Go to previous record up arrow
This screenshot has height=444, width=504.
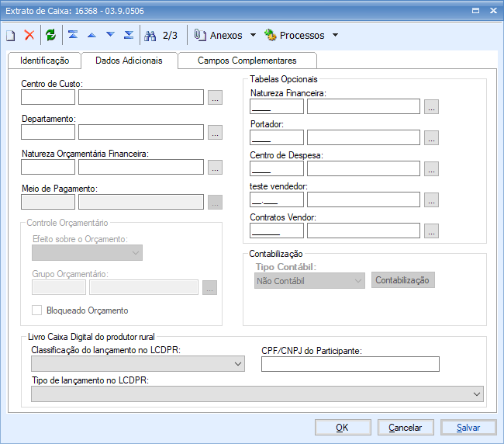click(x=92, y=35)
